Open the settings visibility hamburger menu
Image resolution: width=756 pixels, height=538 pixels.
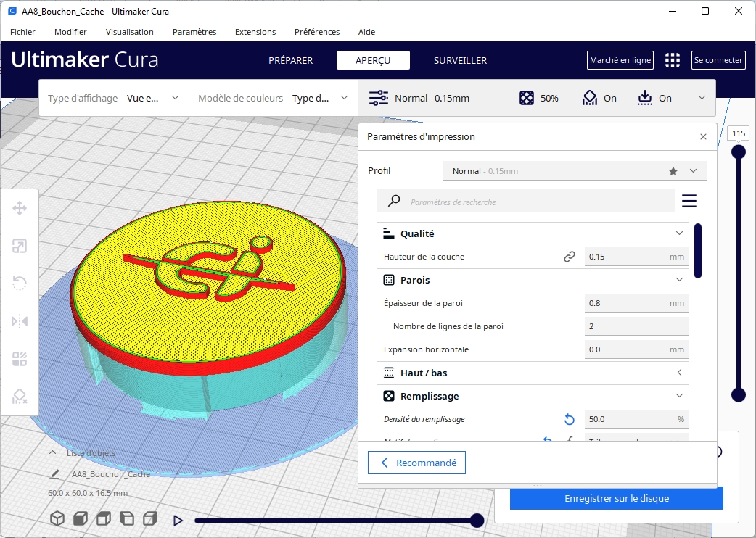[689, 201]
